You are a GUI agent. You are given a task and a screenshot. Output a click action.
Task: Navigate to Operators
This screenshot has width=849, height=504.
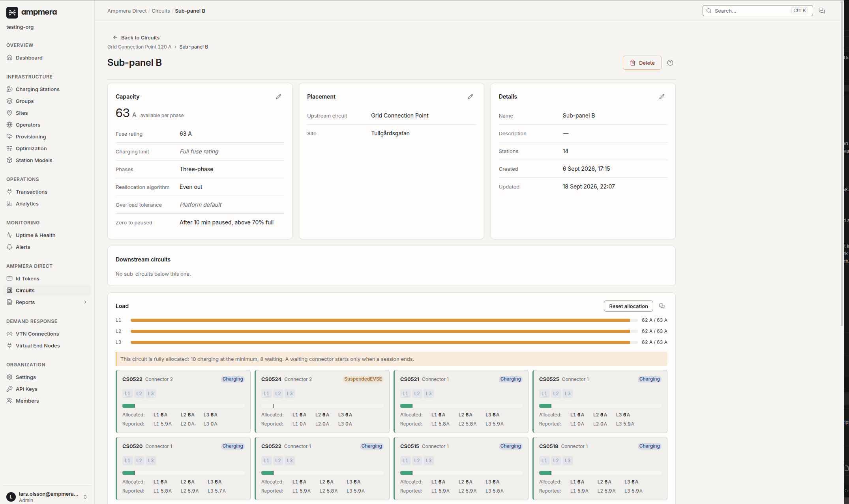pyautogui.click(x=47, y=125)
